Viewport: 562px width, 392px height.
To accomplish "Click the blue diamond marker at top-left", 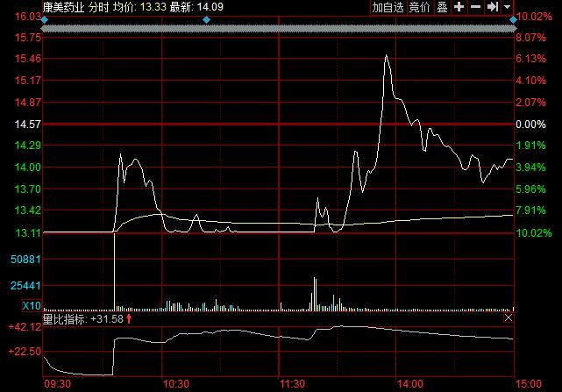I will tap(44, 19).
